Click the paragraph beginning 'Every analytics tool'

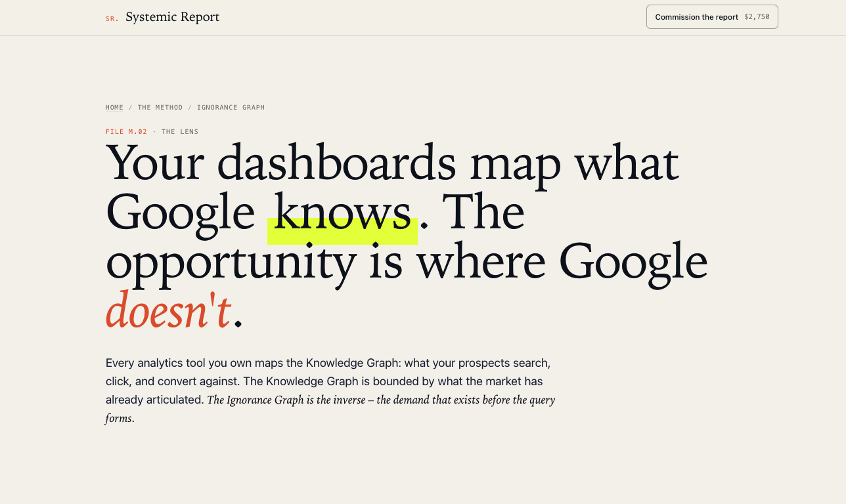pos(330,390)
